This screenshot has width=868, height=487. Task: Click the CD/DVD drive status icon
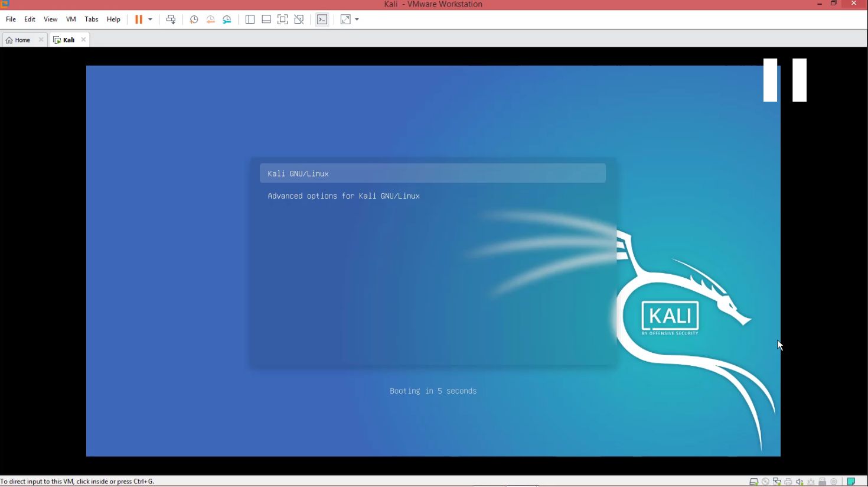[x=765, y=482]
